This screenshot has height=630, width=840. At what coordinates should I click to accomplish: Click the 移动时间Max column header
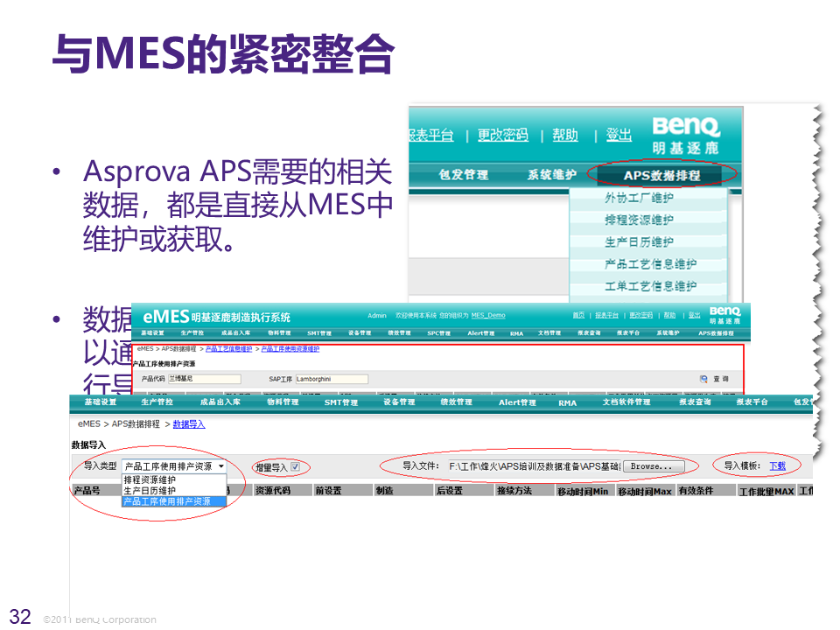(646, 491)
